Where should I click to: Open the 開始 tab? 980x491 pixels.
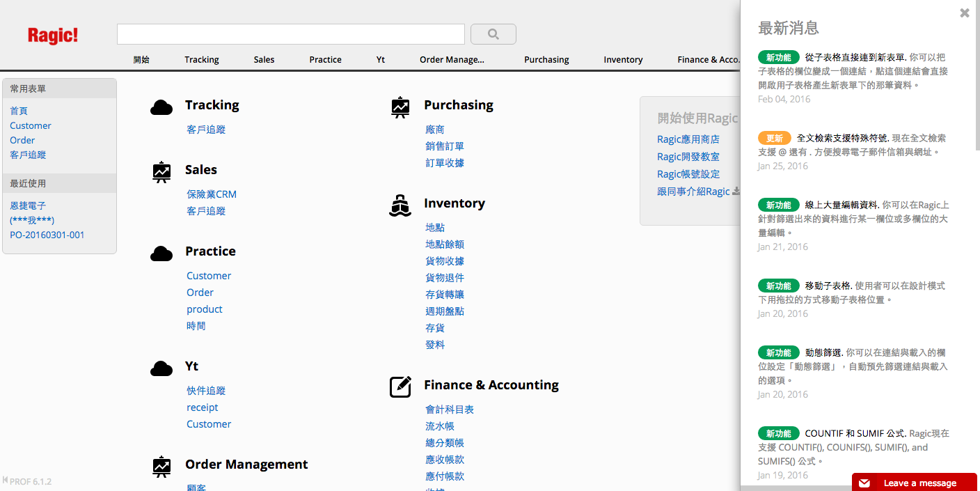point(141,60)
